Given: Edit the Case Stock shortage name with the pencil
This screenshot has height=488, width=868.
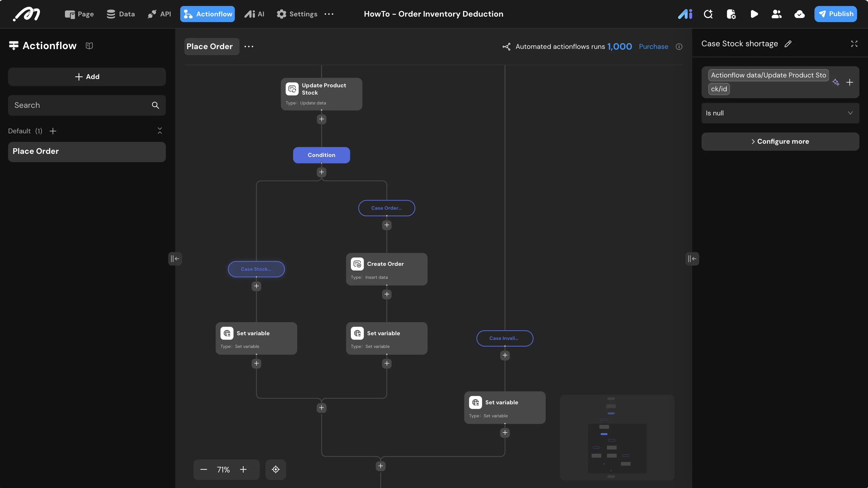Looking at the screenshot, I should pos(788,44).
